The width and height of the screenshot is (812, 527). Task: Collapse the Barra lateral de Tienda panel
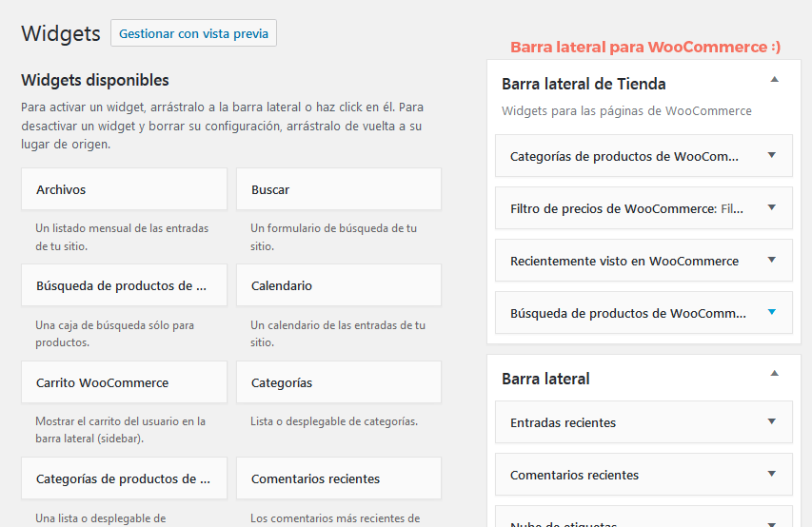(775, 80)
